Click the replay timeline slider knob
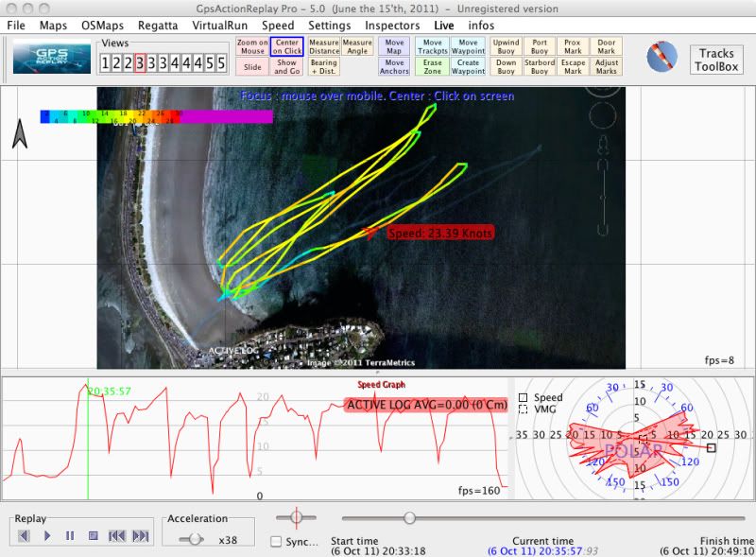The height and width of the screenshot is (557, 756). coord(409,518)
